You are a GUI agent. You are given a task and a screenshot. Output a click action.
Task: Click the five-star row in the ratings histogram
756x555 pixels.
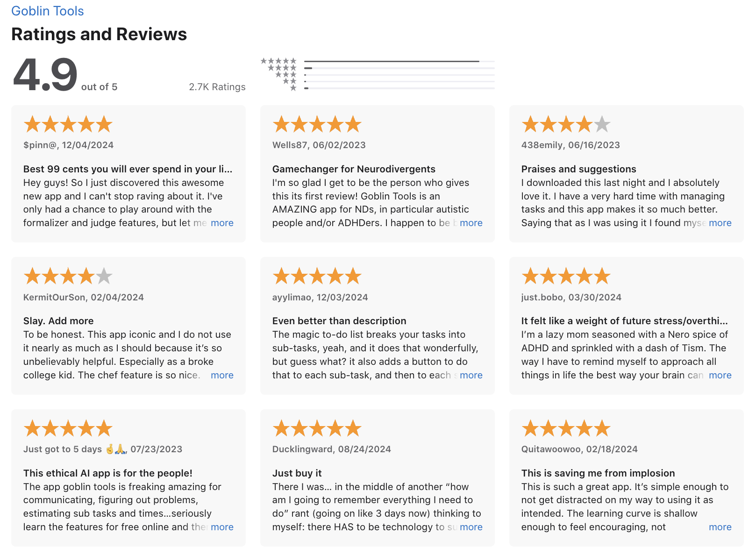click(279, 61)
